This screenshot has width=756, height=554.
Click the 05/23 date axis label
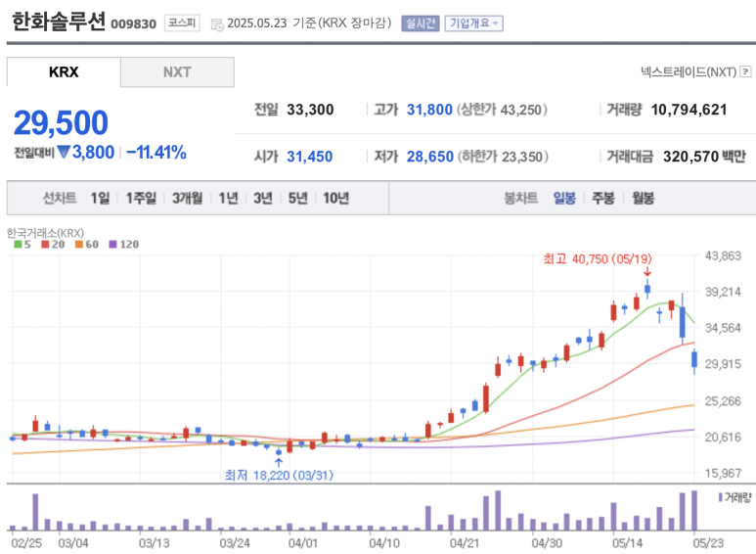(709, 543)
